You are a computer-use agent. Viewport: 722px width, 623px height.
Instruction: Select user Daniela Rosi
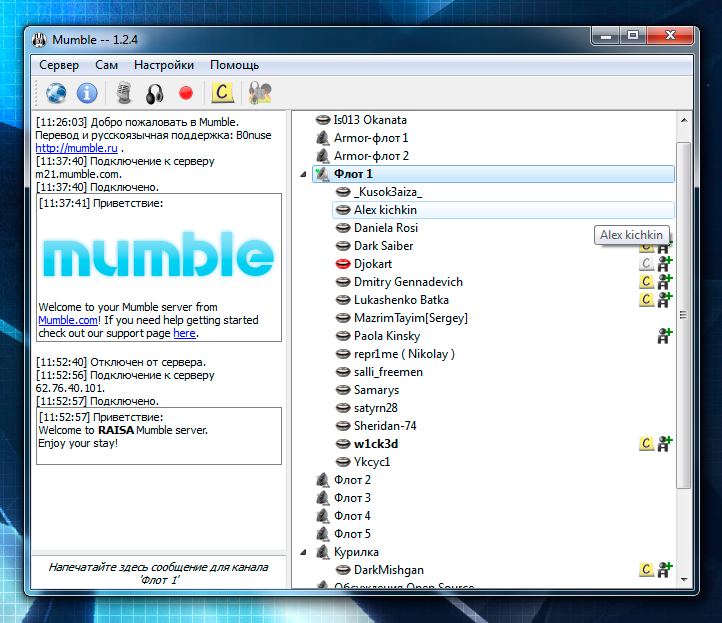tap(386, 228)
